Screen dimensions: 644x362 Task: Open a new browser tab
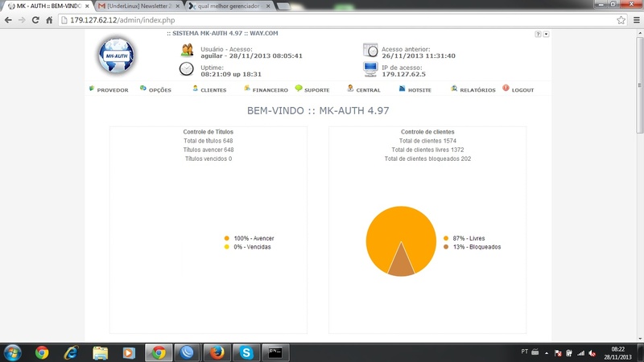(283, 6)
